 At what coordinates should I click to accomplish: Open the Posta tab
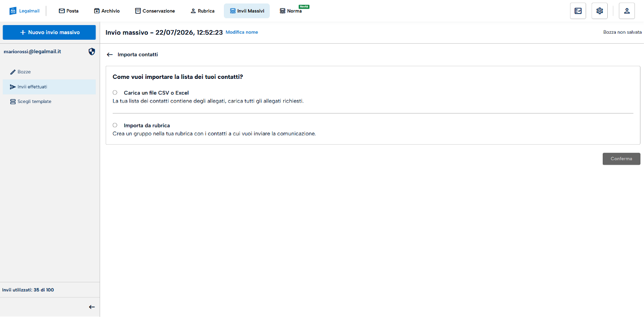point(68,11)
